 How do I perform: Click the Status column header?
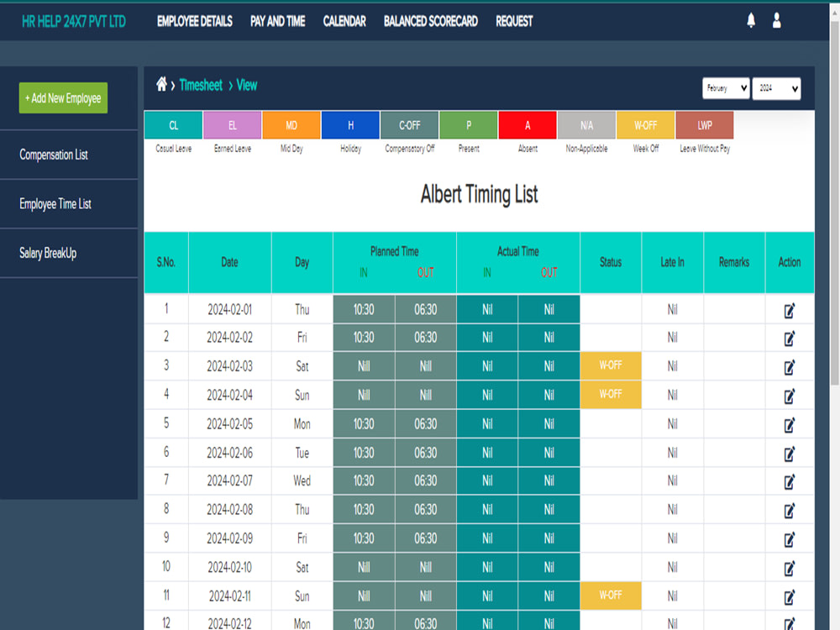coord(611,262)
